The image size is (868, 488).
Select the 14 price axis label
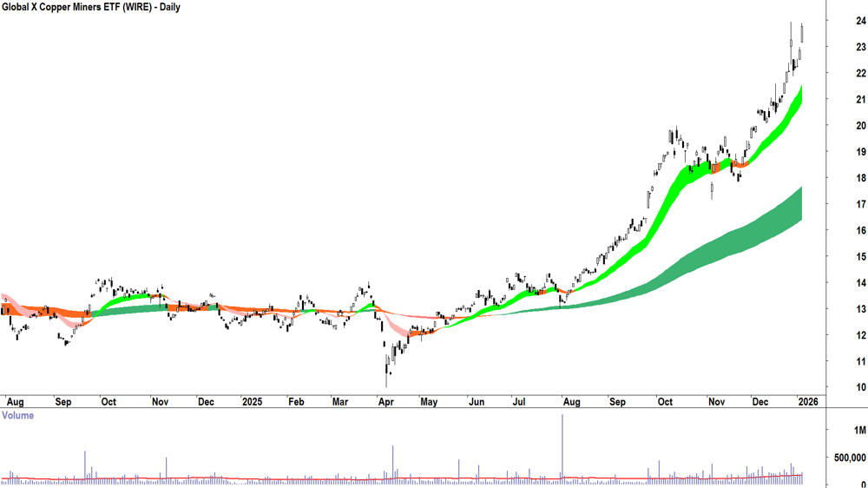coord(861,283)
